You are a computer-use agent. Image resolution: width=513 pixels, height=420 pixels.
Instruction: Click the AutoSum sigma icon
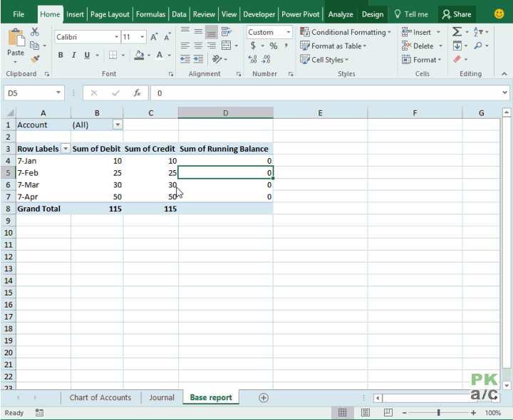coord(457,32)
